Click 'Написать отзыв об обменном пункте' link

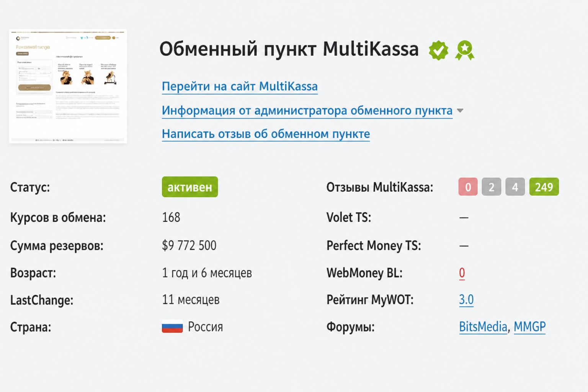(x=266, y=134)
